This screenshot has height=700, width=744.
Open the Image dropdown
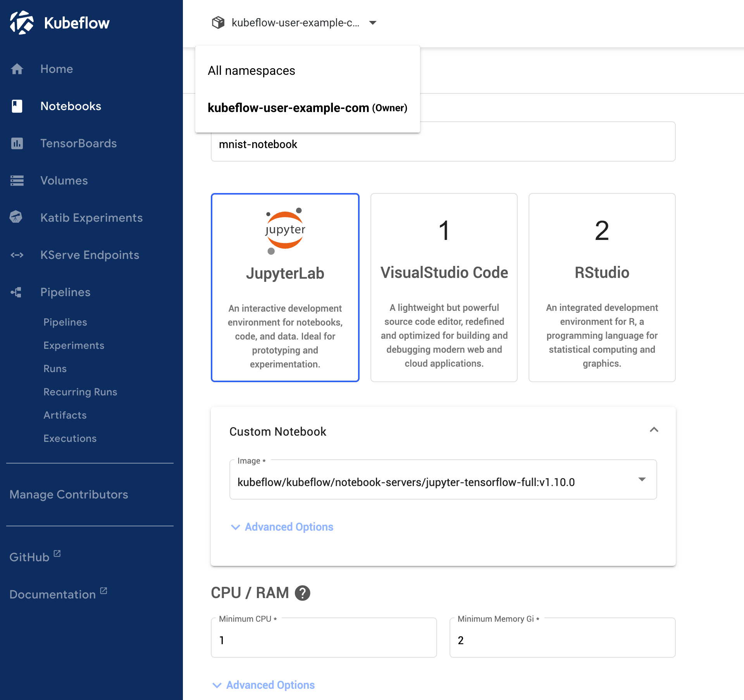443,480
